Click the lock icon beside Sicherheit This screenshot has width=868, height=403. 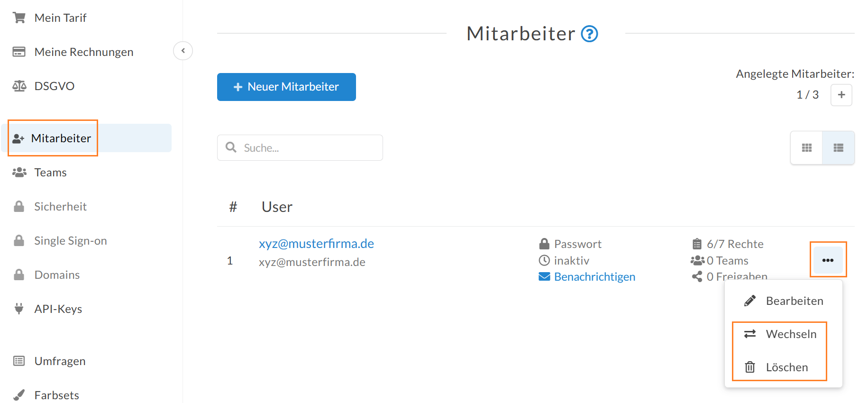(x=19, y=206)
